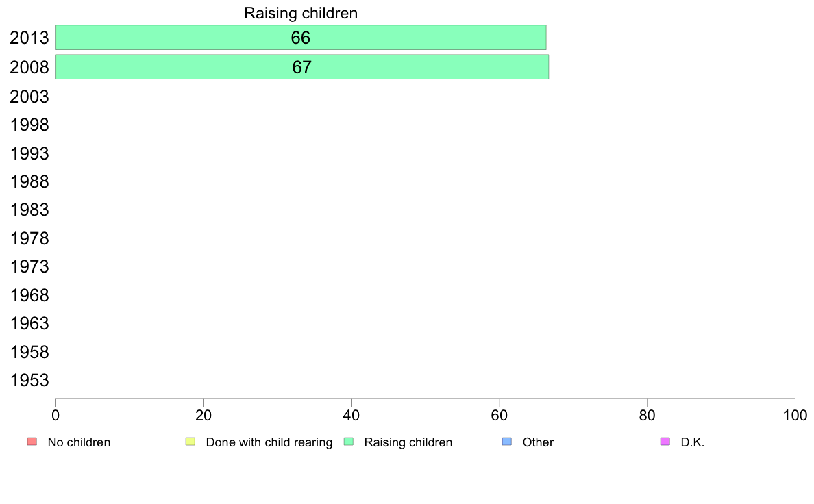The image size is (814, 504).
Task: Click the Raising children legend text
Action: tap(408, 442)
